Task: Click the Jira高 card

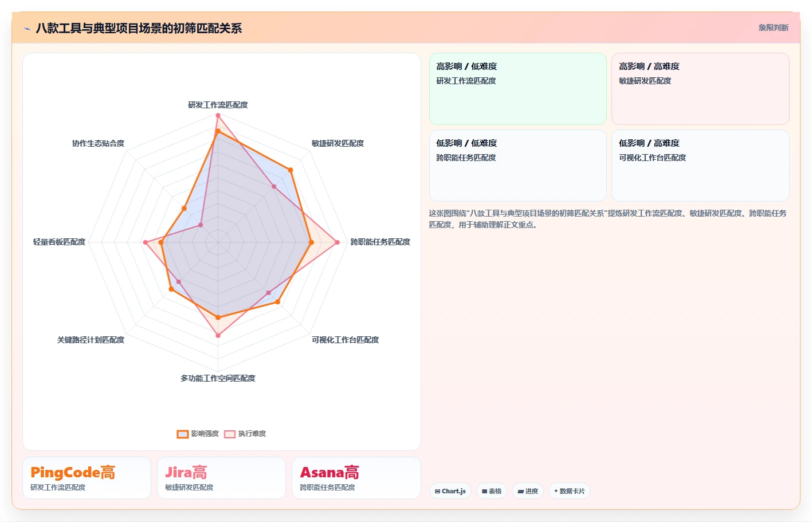Action: 221,478
